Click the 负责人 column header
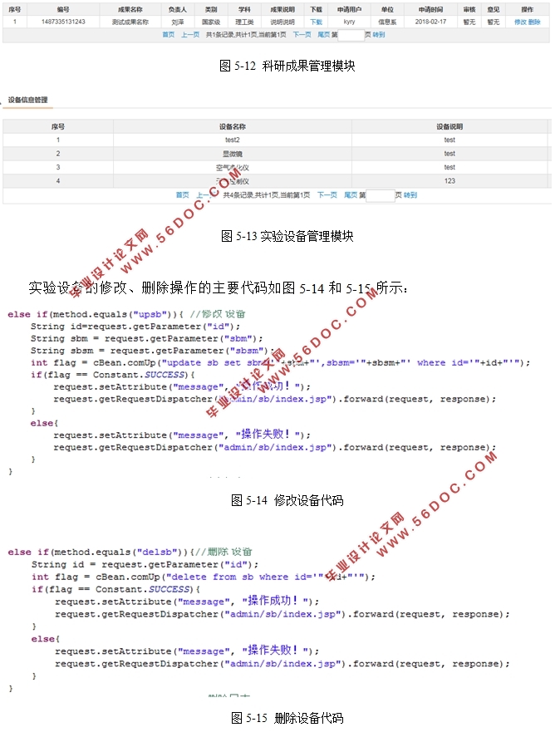560x737 pixels. pyautogui.click(x=177, y=9)
